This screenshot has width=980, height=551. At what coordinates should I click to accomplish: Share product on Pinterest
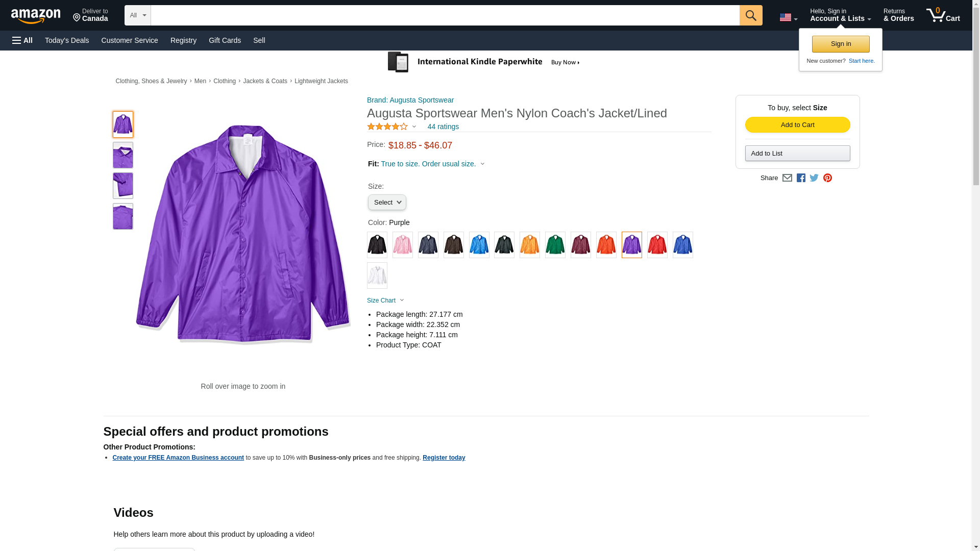pos(827,178)
